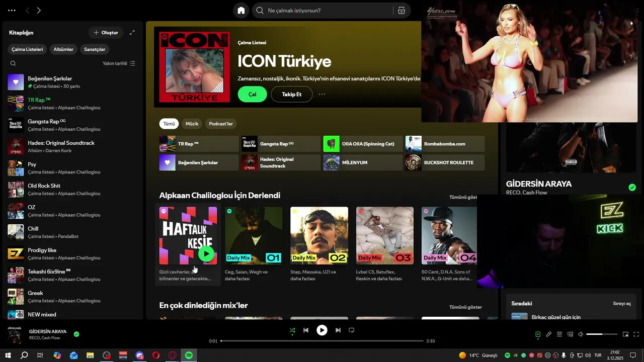The image size is (644, 362).
Task: Open Connect to a device
Action: click(x=570, y=334)
